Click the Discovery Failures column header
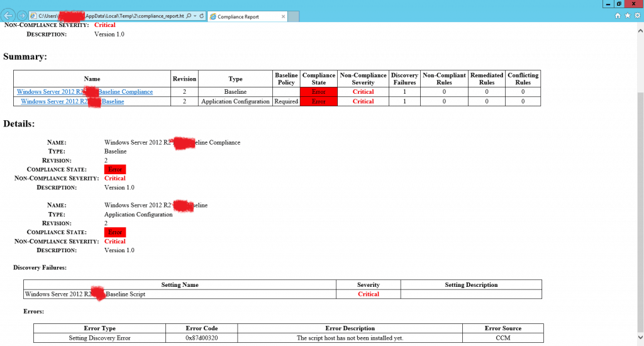The width and height of the screenshot is (644, 346). [x=404, y=79]
